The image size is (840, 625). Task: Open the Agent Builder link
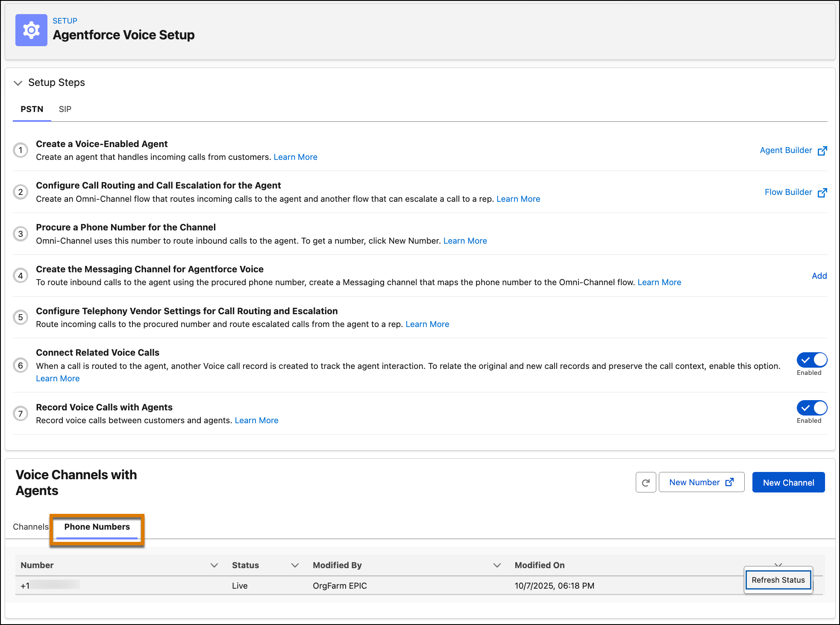point(793,150)
